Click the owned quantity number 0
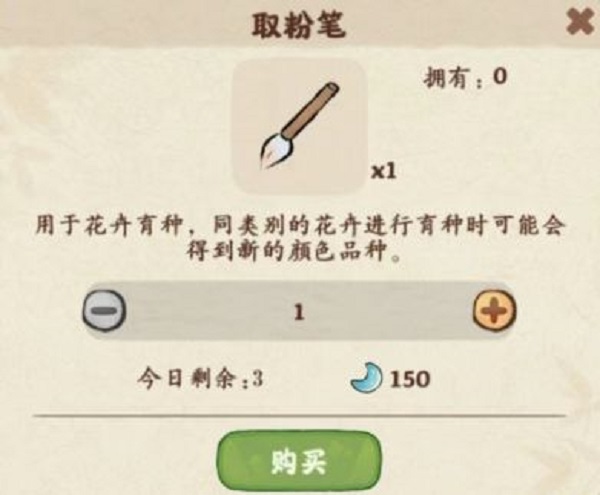This screenshot has width=600, height=495. click(500, 77)
